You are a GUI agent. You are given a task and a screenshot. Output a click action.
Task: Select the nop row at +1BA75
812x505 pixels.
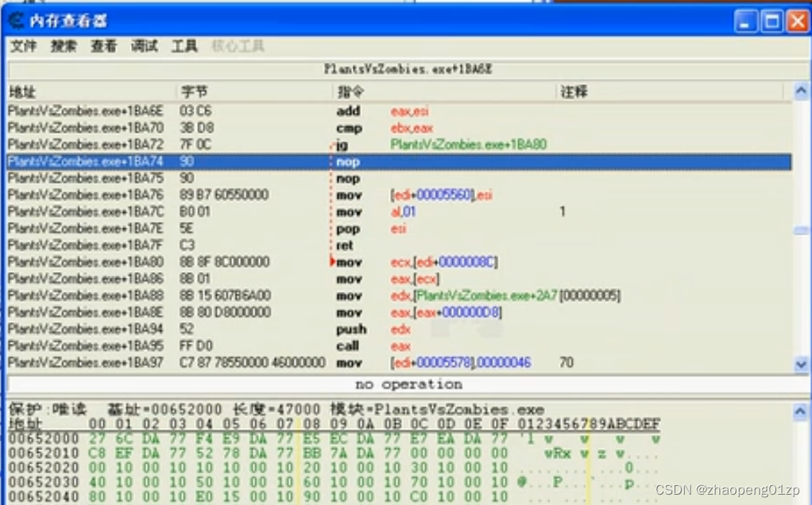399,178
